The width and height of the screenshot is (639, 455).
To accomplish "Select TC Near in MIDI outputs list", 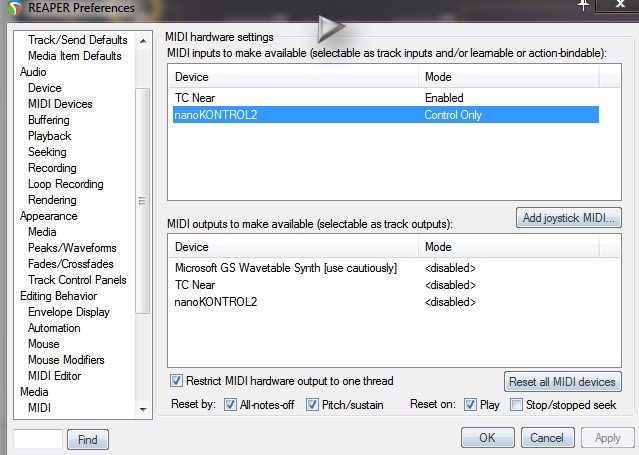I will (x=195, y=285).
